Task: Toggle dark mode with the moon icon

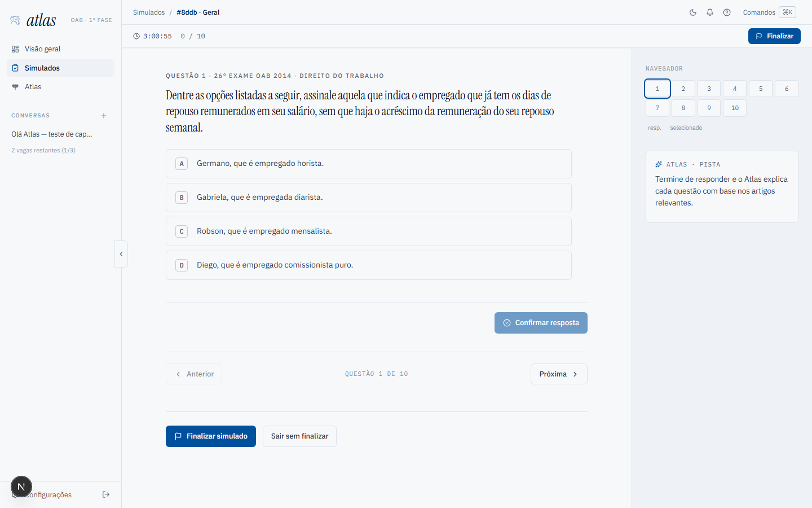Action: click(x=693, y=12)
